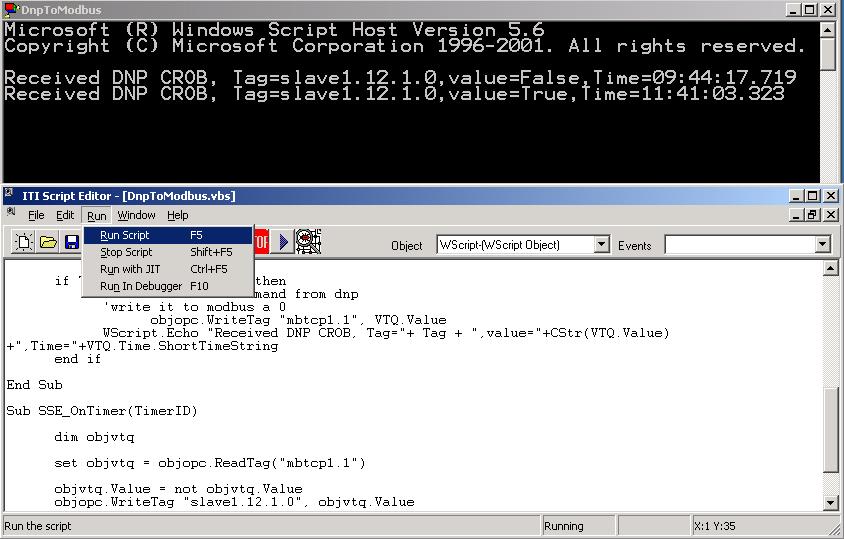Click the document icon left of File menu
Viewport: 844px width, 539px height.
click(x=11, y=213)
